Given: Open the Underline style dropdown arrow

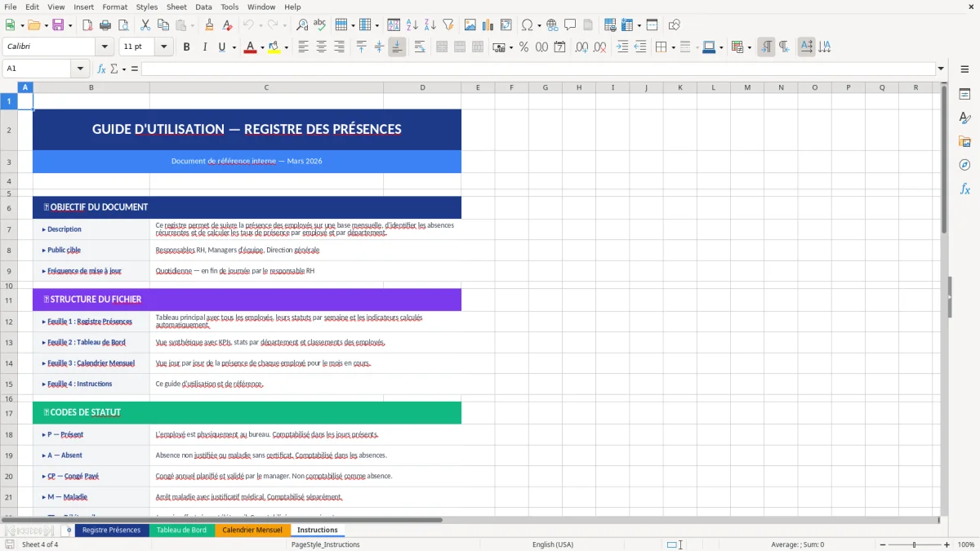Looking at the screenshot, I should pyautogui.click(x=234, y=47).
